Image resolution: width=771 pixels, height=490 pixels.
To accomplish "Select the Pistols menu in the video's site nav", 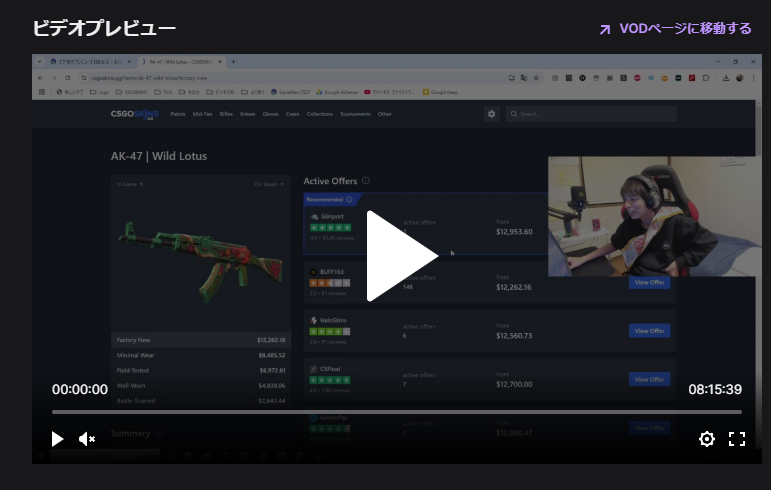I will pyautogui.click(x=178, y=114).
